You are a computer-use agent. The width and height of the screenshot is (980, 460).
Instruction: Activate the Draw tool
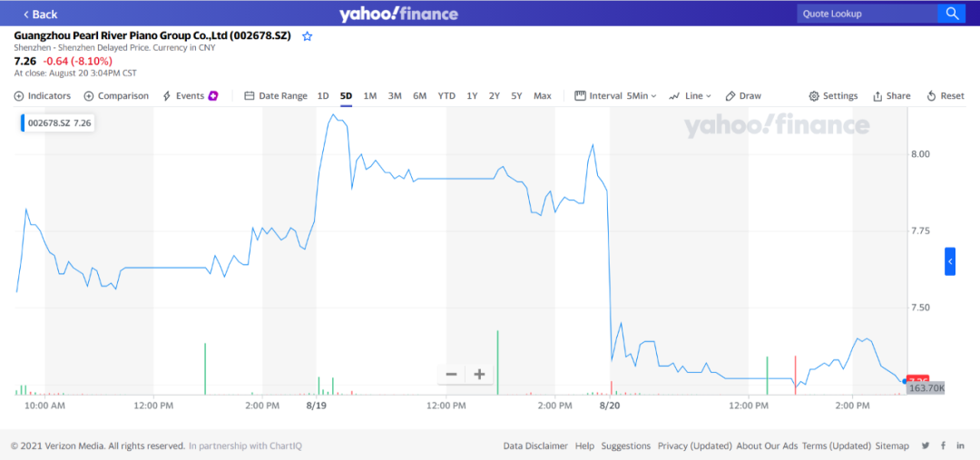tap(743, 96)
